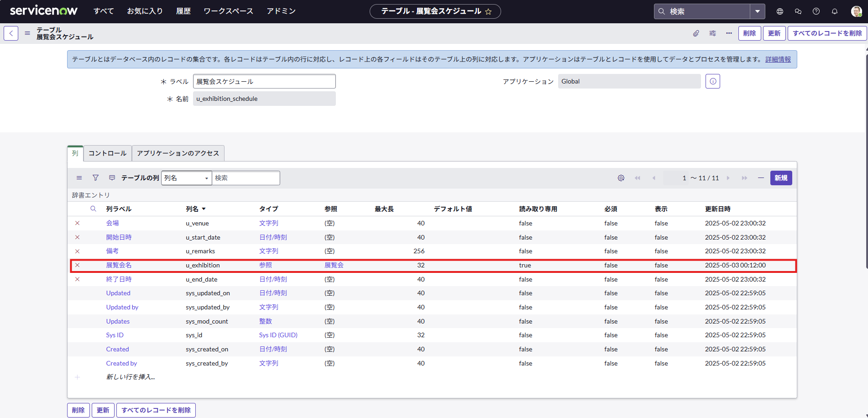Open the help question mark icon

tap(816, 11)
